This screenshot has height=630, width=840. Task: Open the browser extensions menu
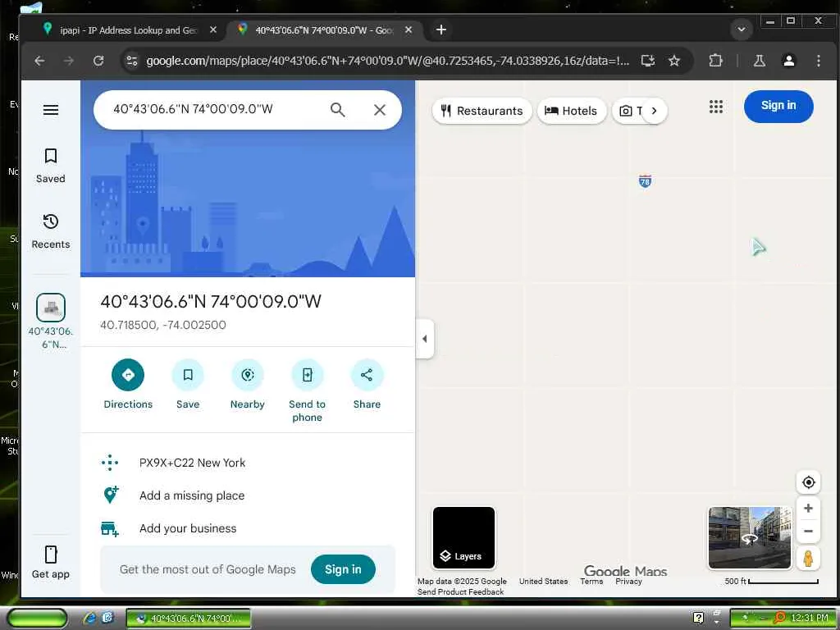point(715,61)
